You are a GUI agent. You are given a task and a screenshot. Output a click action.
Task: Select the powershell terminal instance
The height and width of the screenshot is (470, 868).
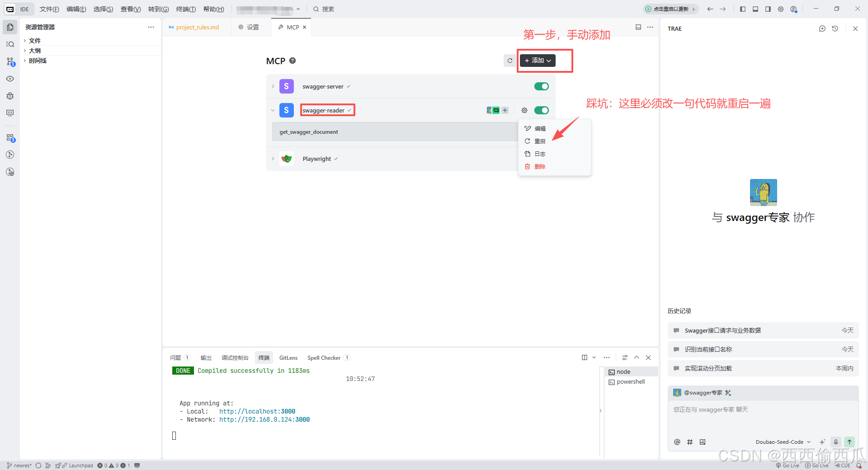[631, 382]
